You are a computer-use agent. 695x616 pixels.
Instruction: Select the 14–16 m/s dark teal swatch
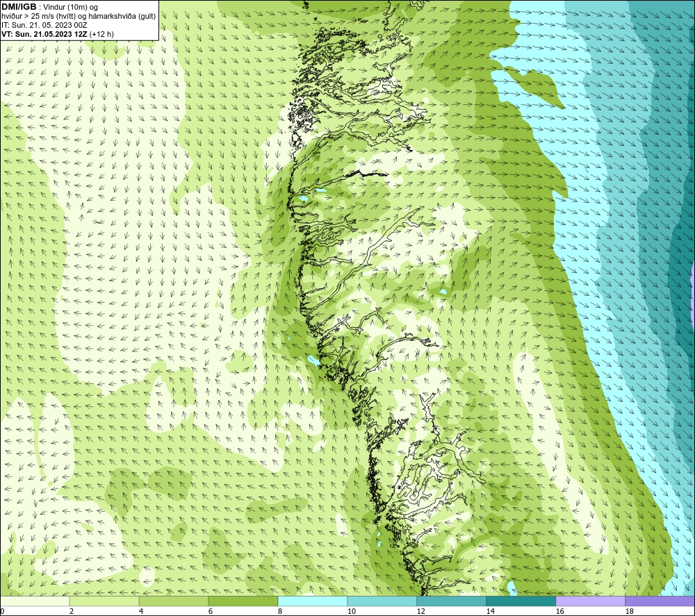[521, 601]
